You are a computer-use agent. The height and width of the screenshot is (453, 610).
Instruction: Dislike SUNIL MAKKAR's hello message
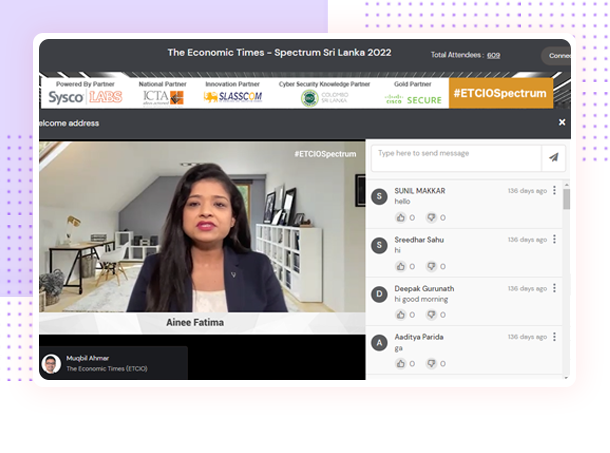[x=432, y=217]
